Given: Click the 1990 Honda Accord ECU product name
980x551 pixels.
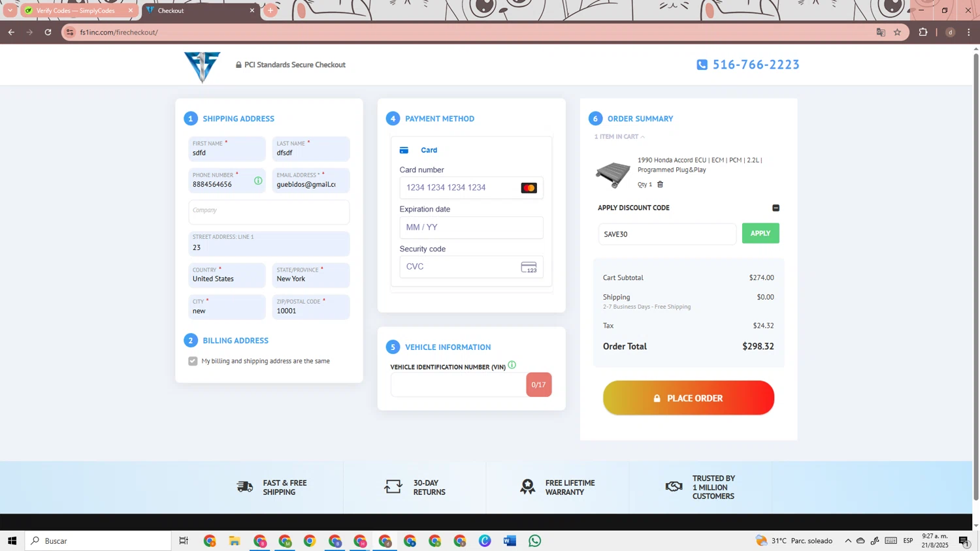Looking at the screenshot, I should tap(700, 165).
